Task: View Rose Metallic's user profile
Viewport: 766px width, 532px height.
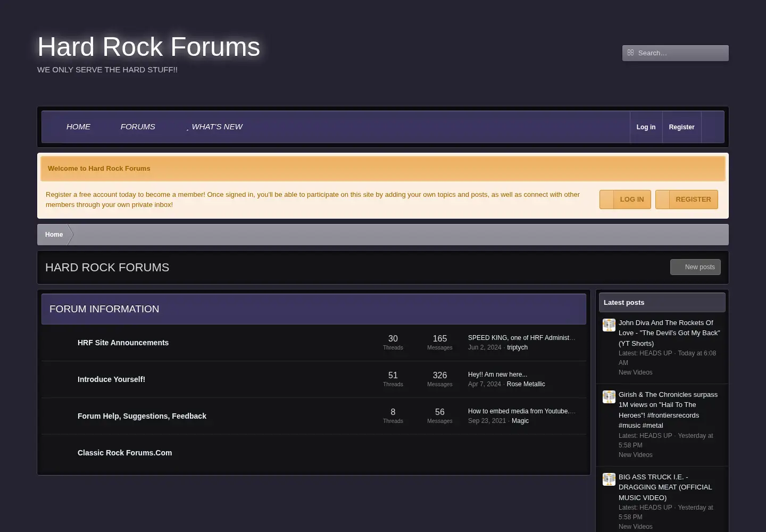Action: pos(526,384)
